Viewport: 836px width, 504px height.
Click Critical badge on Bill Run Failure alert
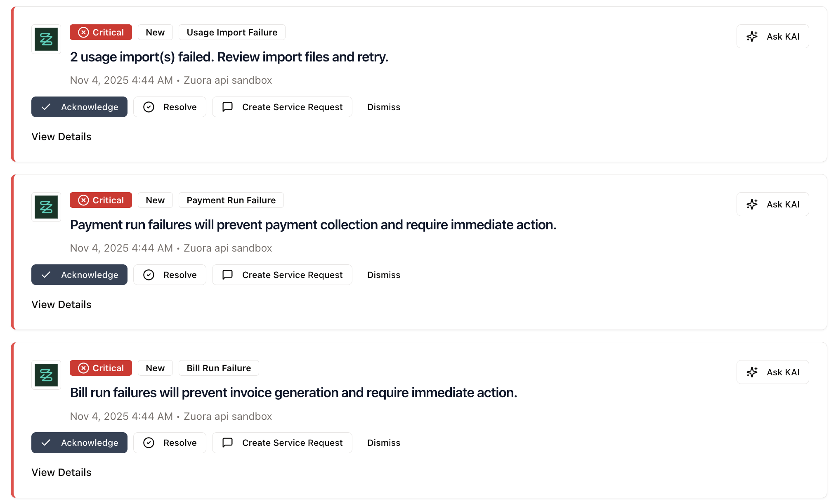(x=101, y=368)
